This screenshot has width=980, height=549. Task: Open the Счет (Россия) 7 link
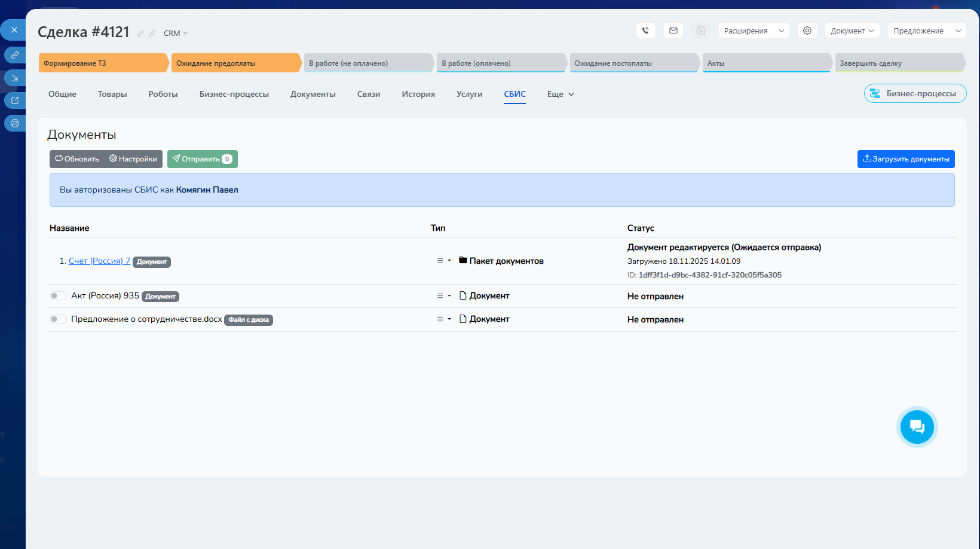pos(99,261)
